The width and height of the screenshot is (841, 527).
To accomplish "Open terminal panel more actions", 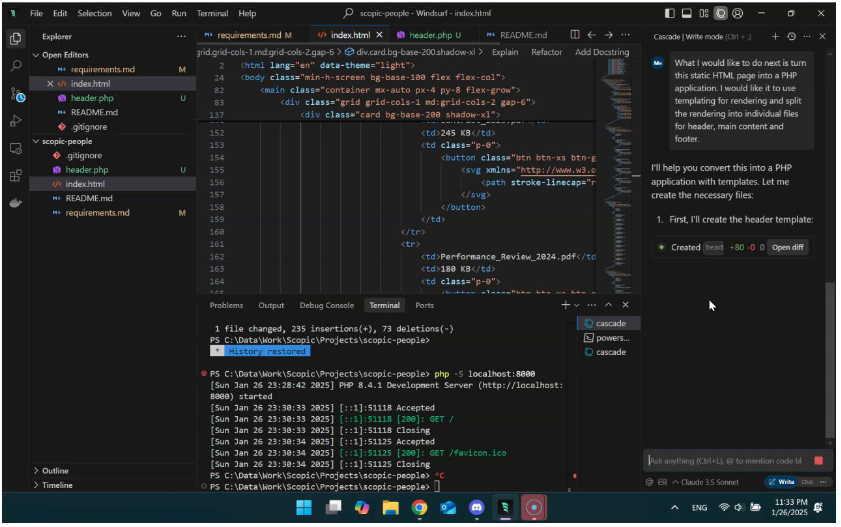I will (592, 305).
